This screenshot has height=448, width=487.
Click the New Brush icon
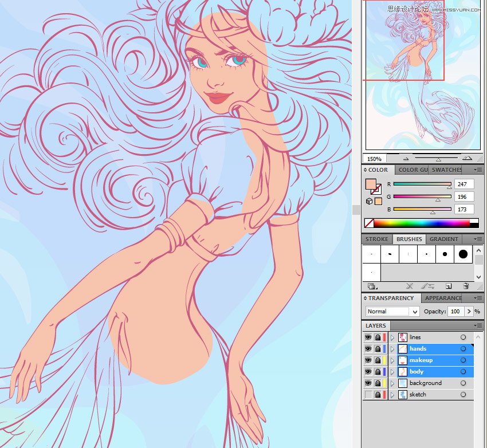(x=448, y=286)
